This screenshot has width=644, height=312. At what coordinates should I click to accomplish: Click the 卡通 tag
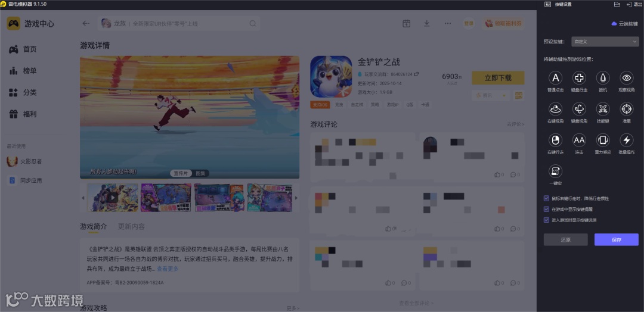point(425,105)
